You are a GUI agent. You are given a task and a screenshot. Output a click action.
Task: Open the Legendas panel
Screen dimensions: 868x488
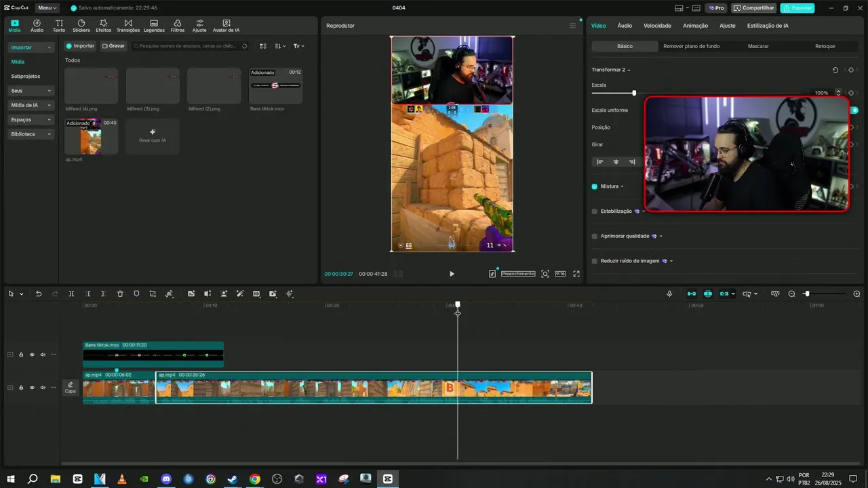point(154,26)
